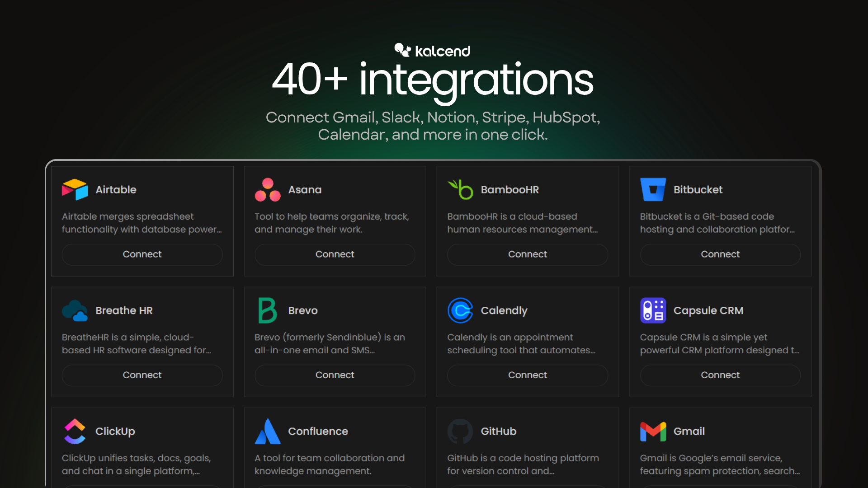Connect the Asana integration

335,254
